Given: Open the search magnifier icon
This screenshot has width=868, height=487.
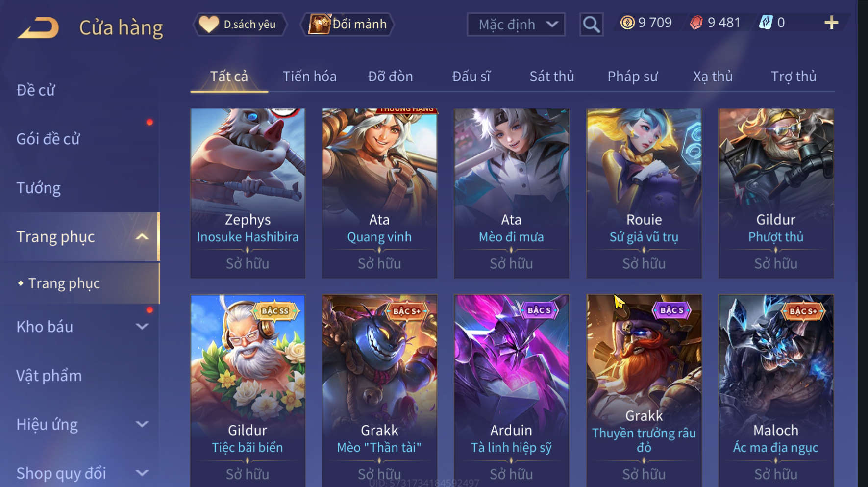Looking at the screenshot, I should pyautogui.click(x=591, y=24).
